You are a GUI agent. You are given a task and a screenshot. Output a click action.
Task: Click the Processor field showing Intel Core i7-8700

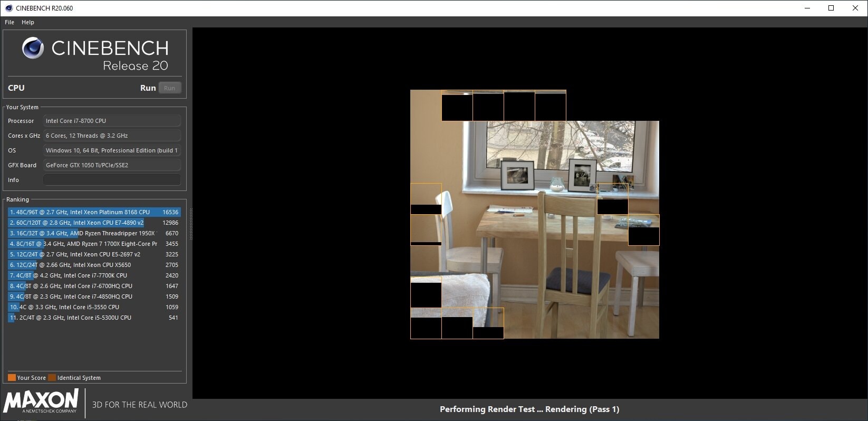pos(112,121)
